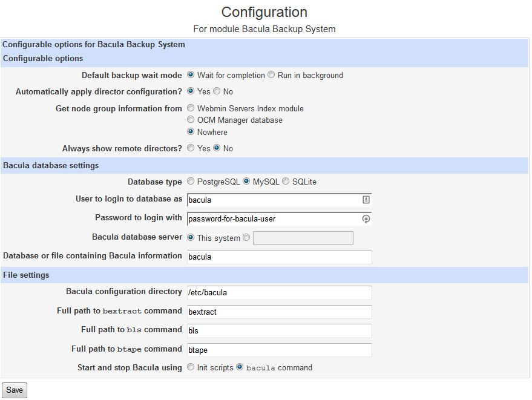This screenshot has width=532, height=400.
Task: Click the Configuration page title
Action: 264,12
